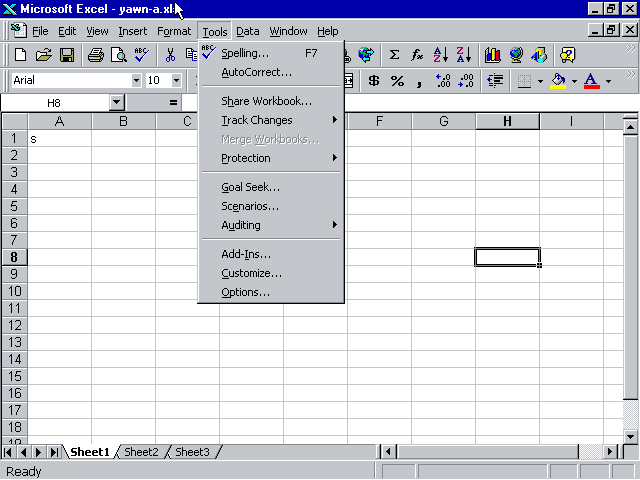Click Decrease Decimal icon
This screenshot has width=640, height=480.
point(466,81)
